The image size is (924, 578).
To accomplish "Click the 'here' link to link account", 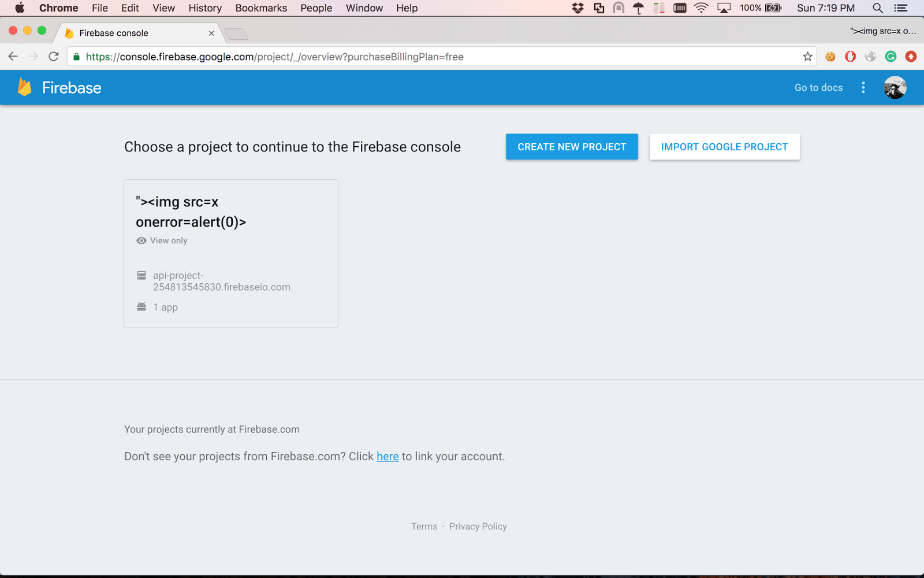I will (x=387, y=456).
